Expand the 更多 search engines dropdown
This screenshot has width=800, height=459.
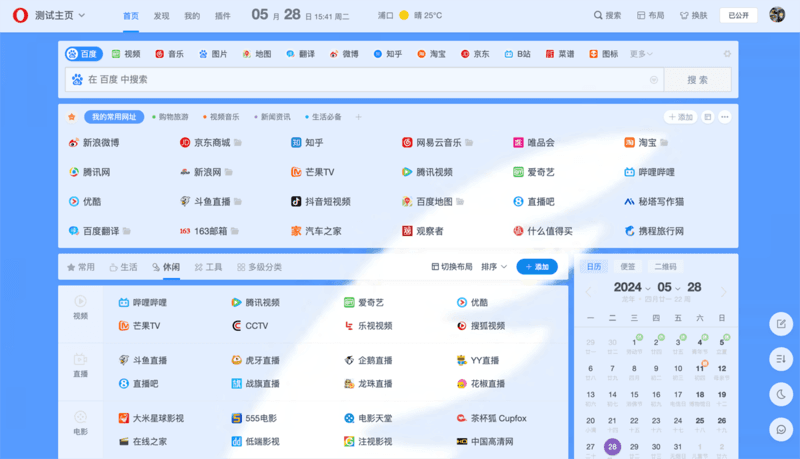pyautogui.click(x=641, y=54)
